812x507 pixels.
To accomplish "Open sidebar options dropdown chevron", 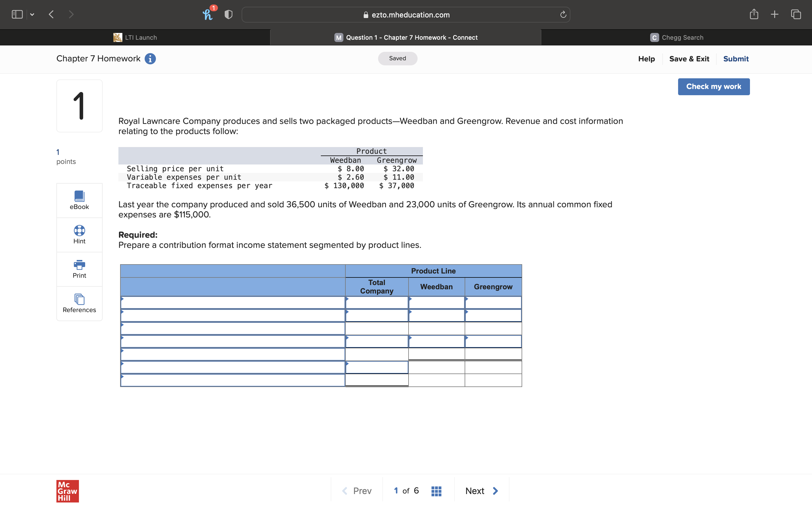I will pyautogui.click(x=32, y=14).
